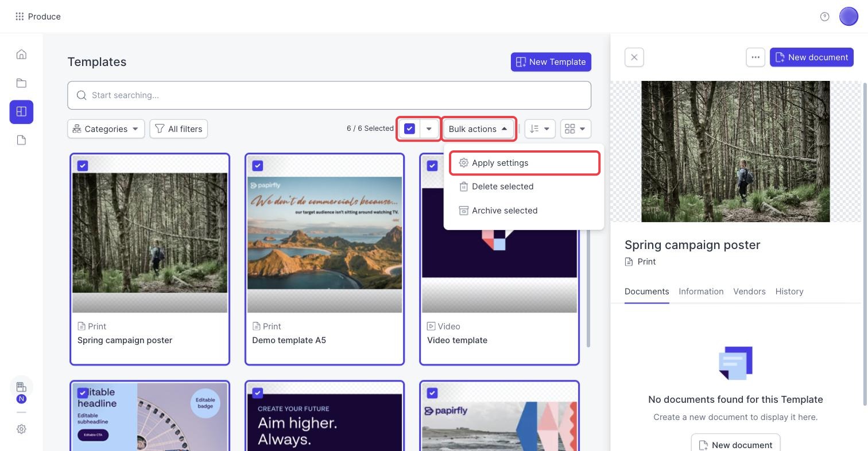Open settings gear in sidebar
Screen dimensions: 868x451
click(21, 429)
